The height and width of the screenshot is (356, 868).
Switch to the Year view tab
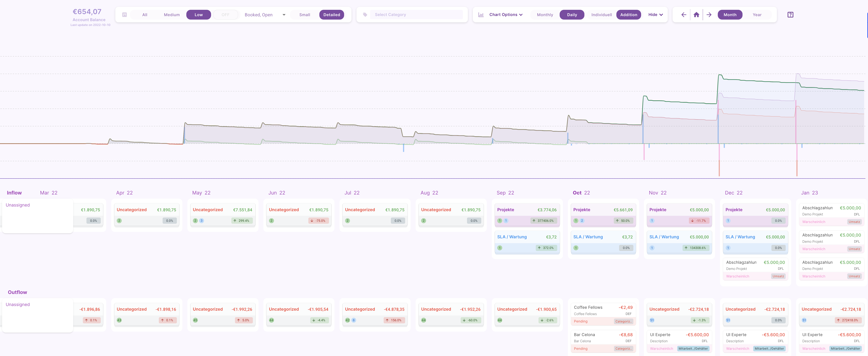[x=757, y=15]
